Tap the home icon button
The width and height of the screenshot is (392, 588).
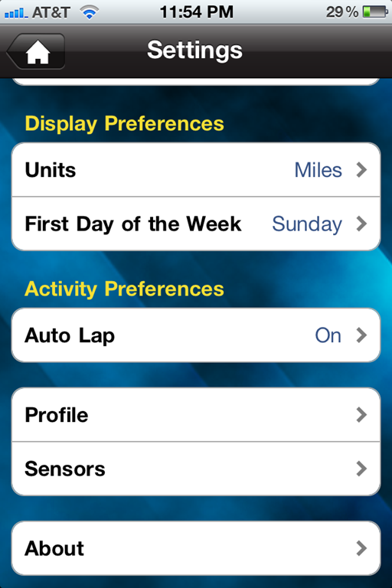[36, 51]
